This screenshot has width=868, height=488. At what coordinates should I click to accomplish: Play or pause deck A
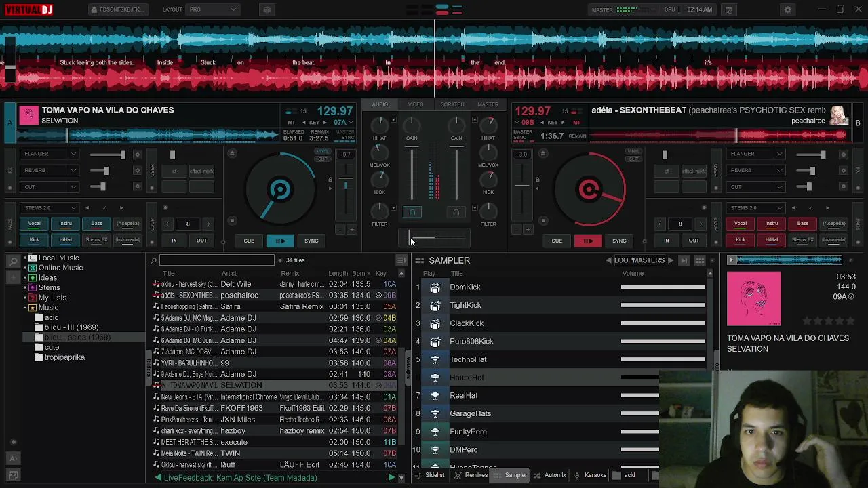coord(280,241)
